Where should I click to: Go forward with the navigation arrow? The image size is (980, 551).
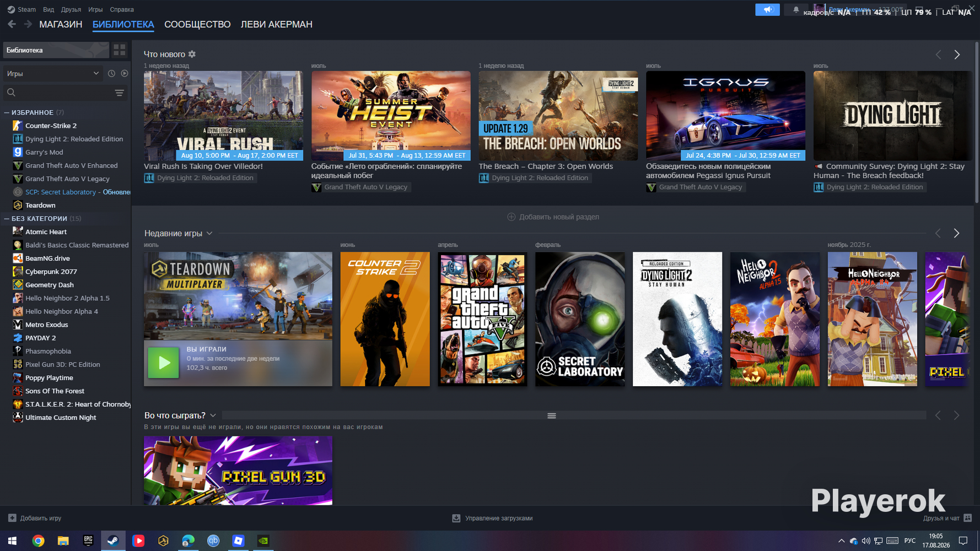(x=28, y=24)
